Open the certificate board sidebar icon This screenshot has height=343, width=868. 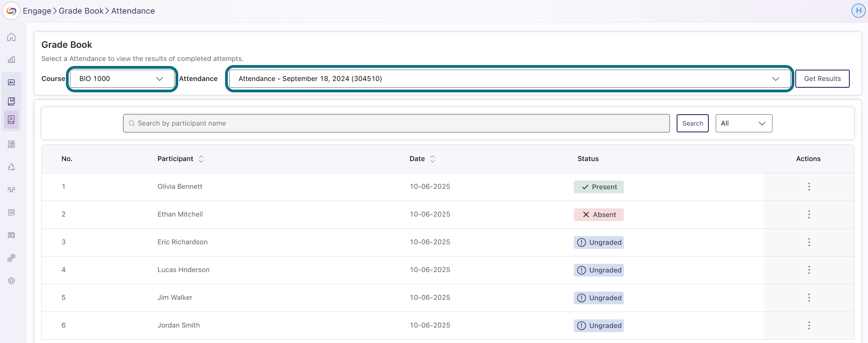(x=11, y=235)
